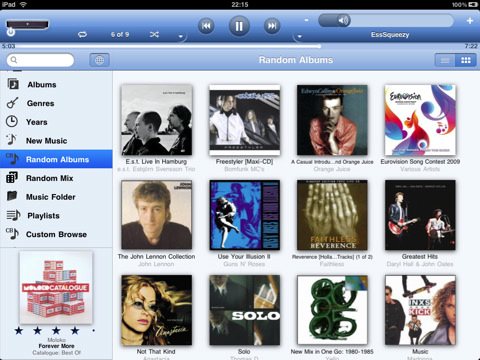Open The John Lennon Collection cover
Image resolution: width=480 pixels, height=360 pixels.
157,215
